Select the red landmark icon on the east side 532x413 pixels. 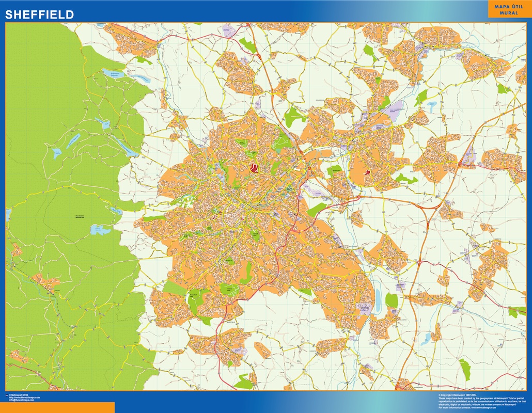[x=368, y=172]
